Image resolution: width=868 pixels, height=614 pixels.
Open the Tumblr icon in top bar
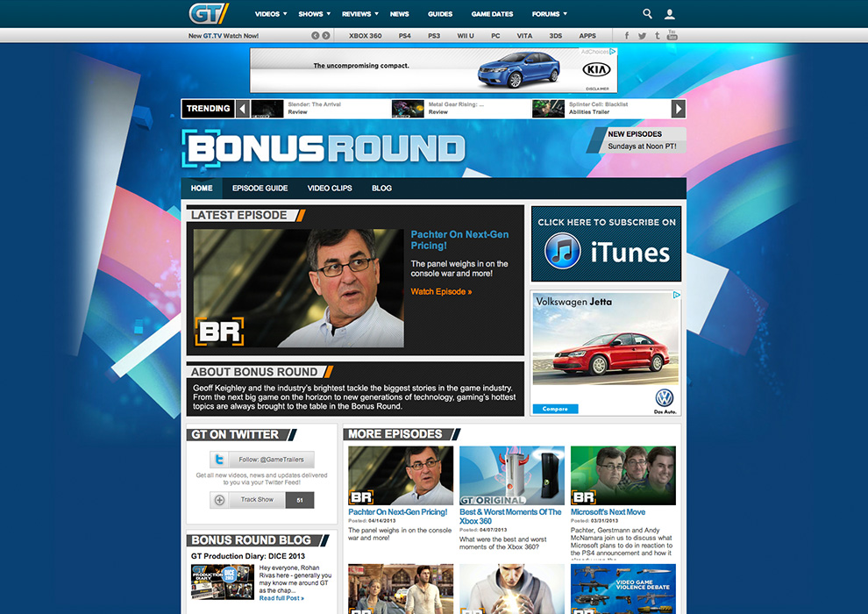tap(657, 36)
